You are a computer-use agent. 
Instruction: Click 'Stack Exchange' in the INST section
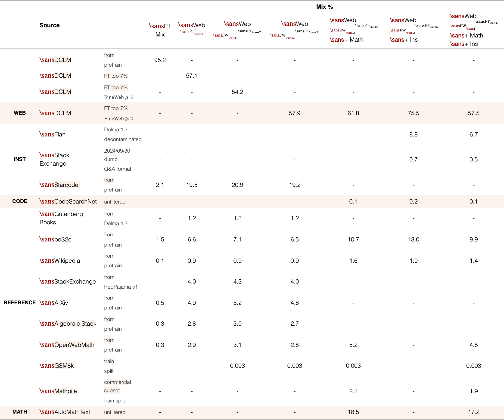(54, 159)
